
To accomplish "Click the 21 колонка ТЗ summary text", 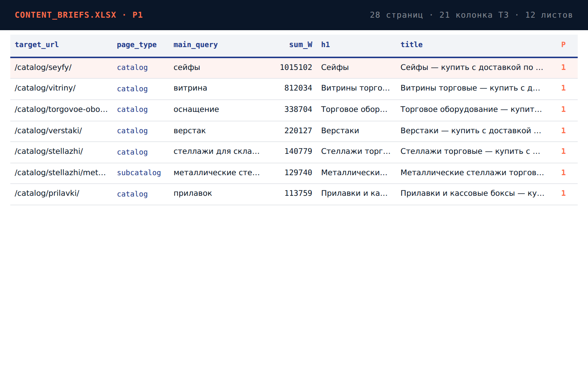I will 474,15.
